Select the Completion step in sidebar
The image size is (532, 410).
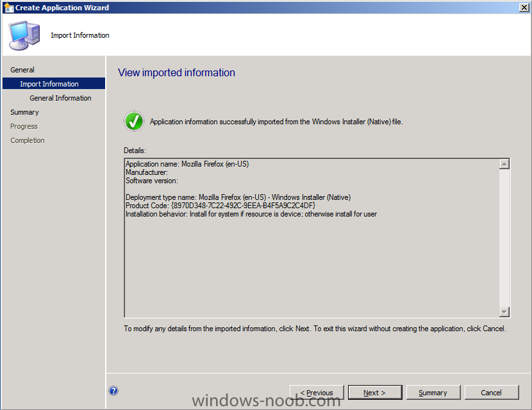click(28, 140)
